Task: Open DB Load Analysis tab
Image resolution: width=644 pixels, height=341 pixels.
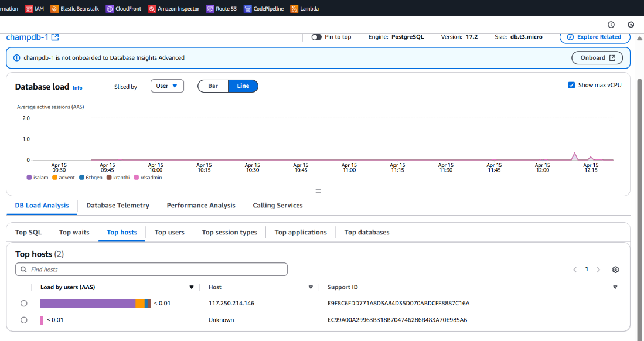Action: pos(42,206)
